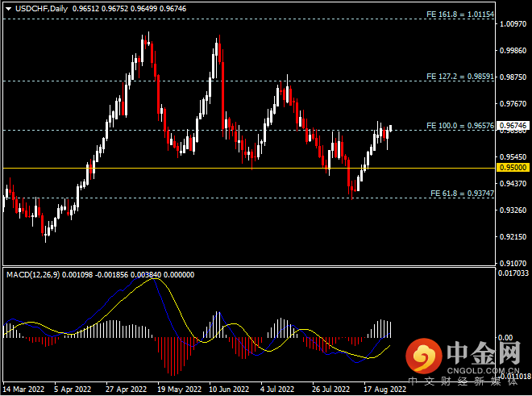
Task: Click the 27 Apr 2022 date label
Action: click(127, 390)
